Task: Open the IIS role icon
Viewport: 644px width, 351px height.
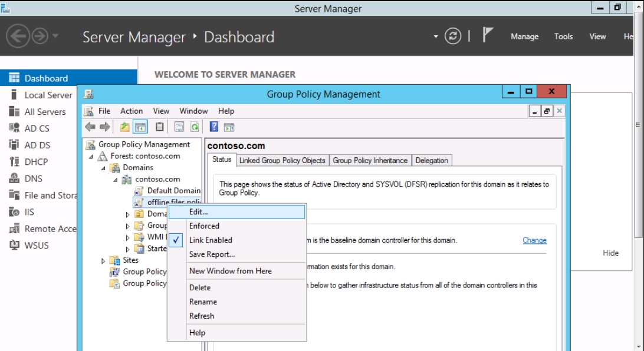Action: coord(14,212)
